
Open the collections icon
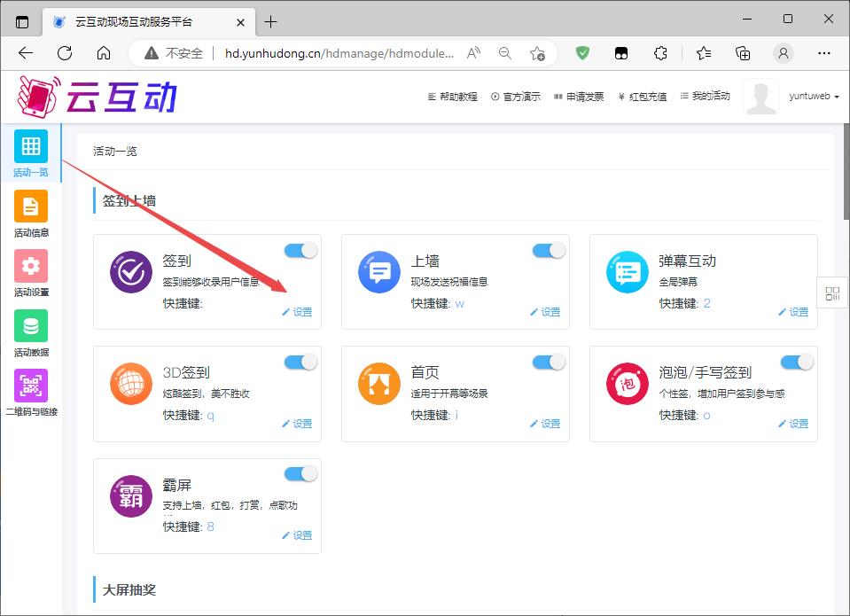pyautogui.click(x=743, y=53)
